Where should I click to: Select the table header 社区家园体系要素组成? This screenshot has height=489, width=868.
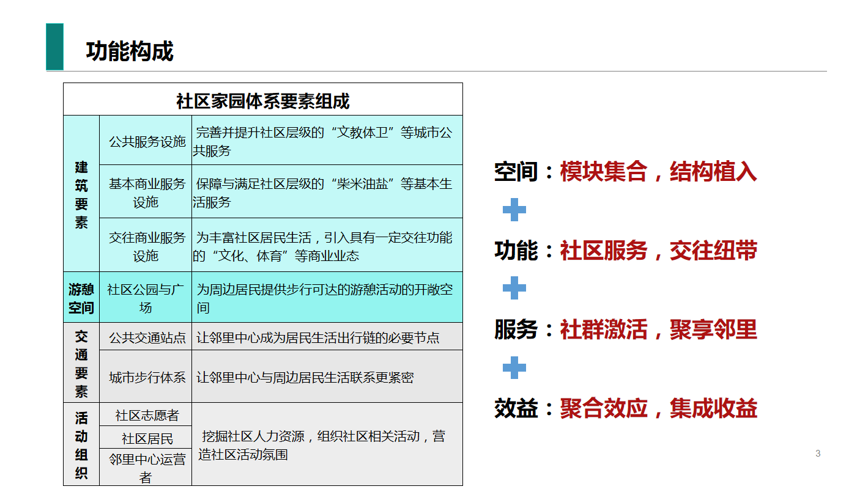pyautogui.click(x=263, y=100)
